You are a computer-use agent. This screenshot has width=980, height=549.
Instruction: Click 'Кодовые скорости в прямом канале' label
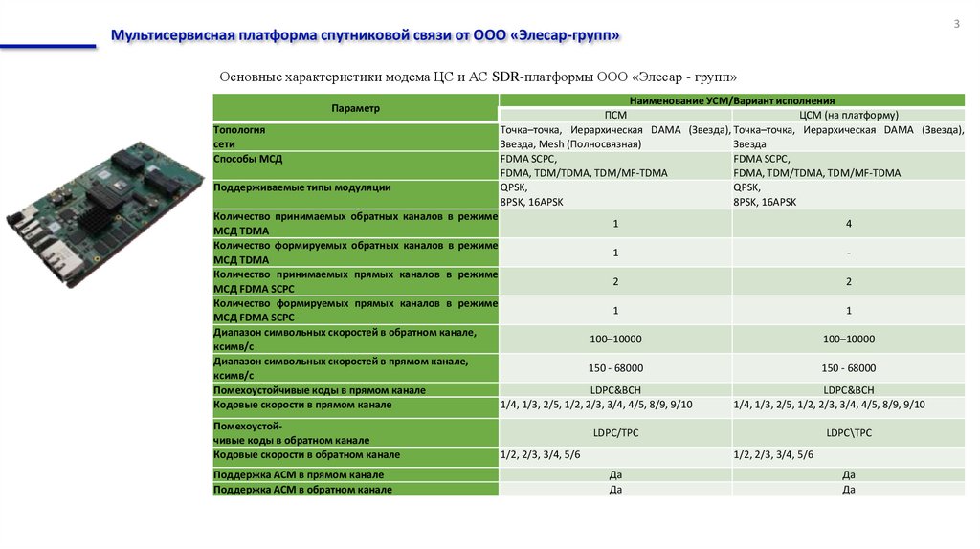point(356,407)
